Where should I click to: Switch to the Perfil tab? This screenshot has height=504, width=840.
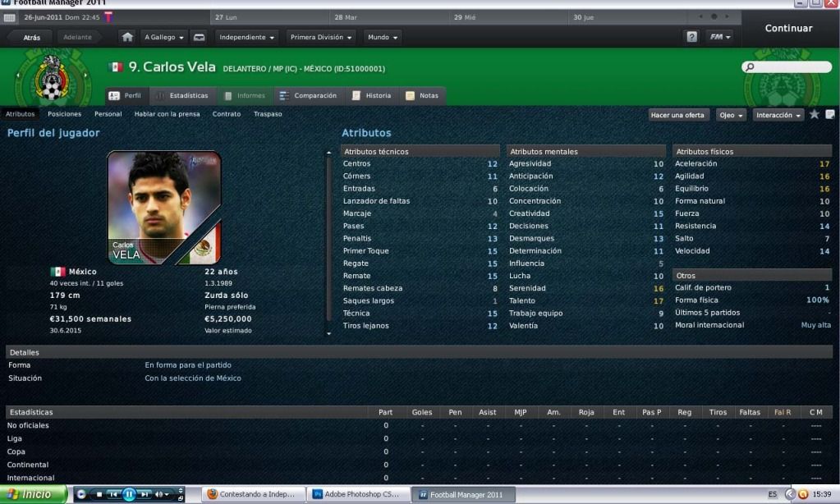(126, 95)
